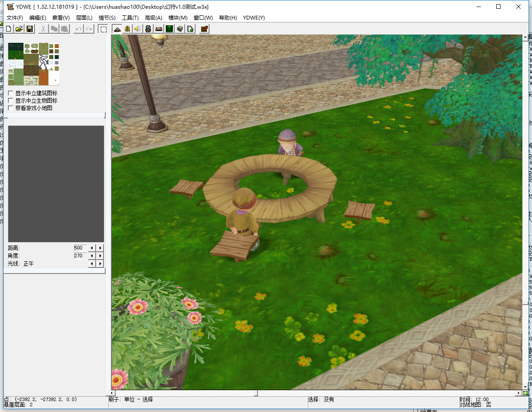The height and width of the screenshot is (412, 532).
Task: Enable 显示中立建筑图标 checkbox
Action: (x=11, y=93)
